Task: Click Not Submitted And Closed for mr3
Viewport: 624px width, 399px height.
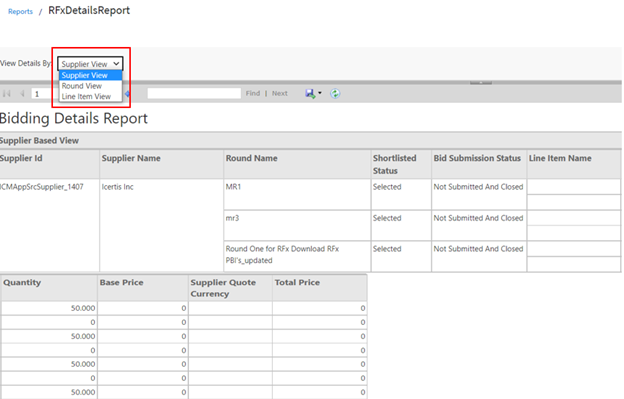Action: 479,226
